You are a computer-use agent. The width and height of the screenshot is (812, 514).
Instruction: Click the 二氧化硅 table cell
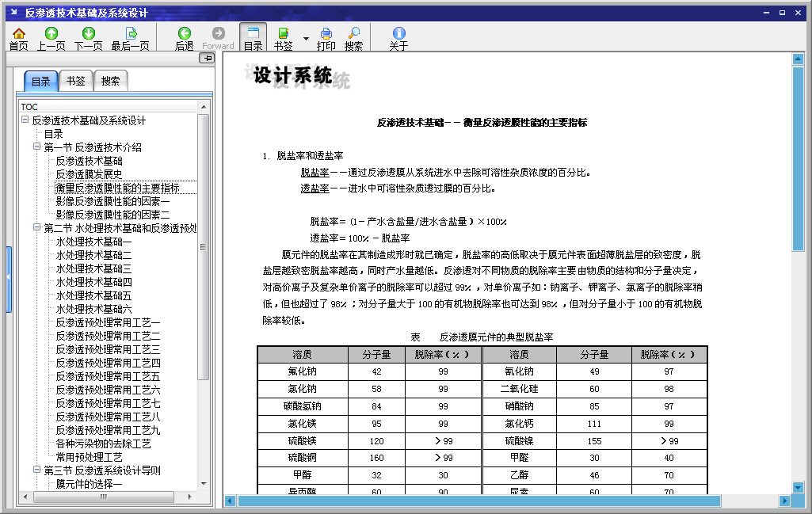pyautogui.click(x=519, y=389)
